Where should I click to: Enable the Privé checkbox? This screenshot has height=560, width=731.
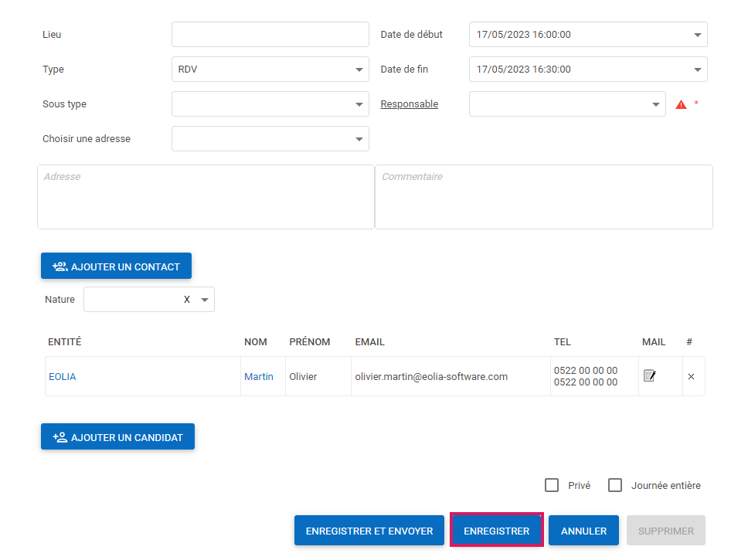coord(552,485)
